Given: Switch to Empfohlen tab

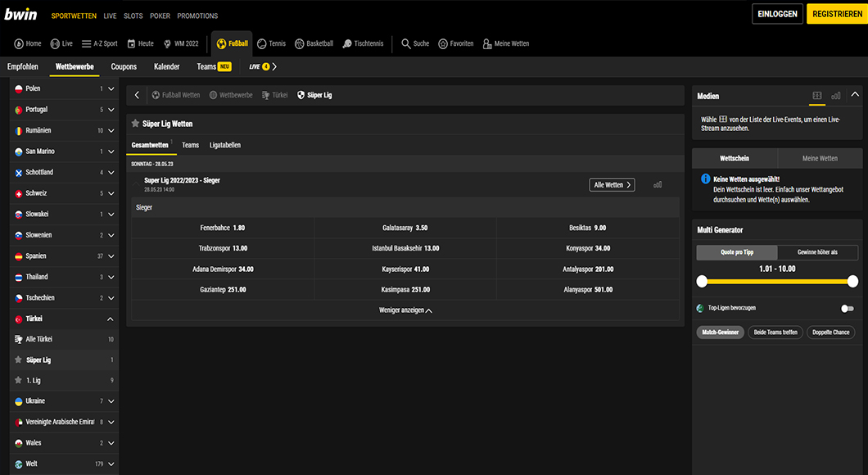Looking at the screenshot, I should 23,66.
